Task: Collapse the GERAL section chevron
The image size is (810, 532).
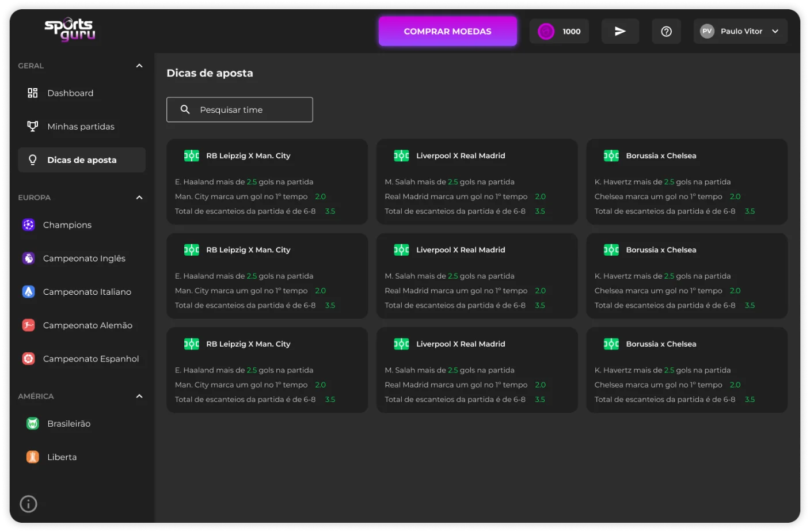Action: pos(139,66)
